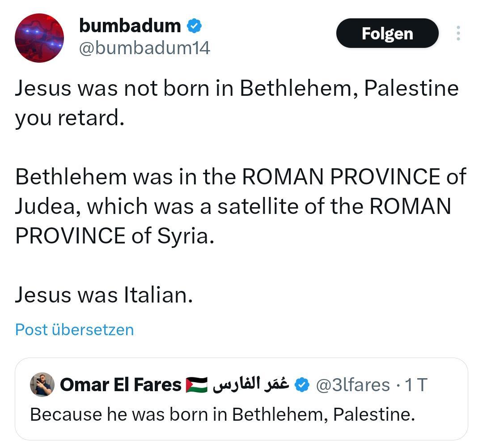
Task: Click the Omar El Fares name
Action: (x=121, y=385)
